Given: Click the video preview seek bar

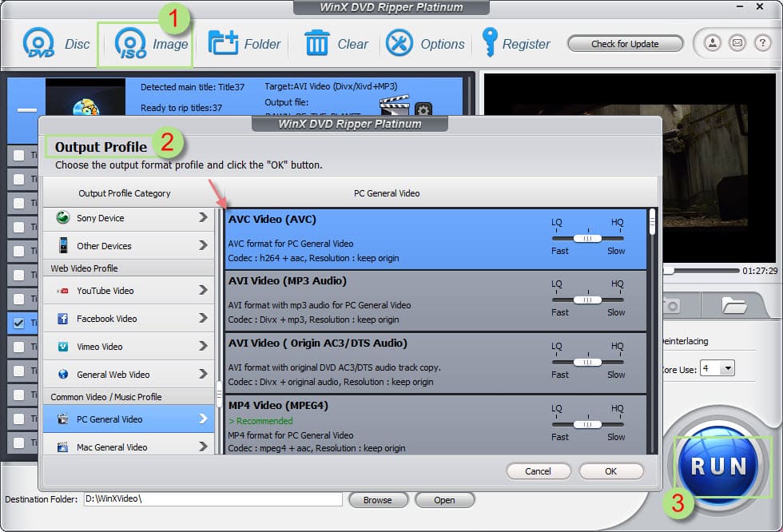Looking at the screenshot, I should pyautogui.click(x=702, y=271).
